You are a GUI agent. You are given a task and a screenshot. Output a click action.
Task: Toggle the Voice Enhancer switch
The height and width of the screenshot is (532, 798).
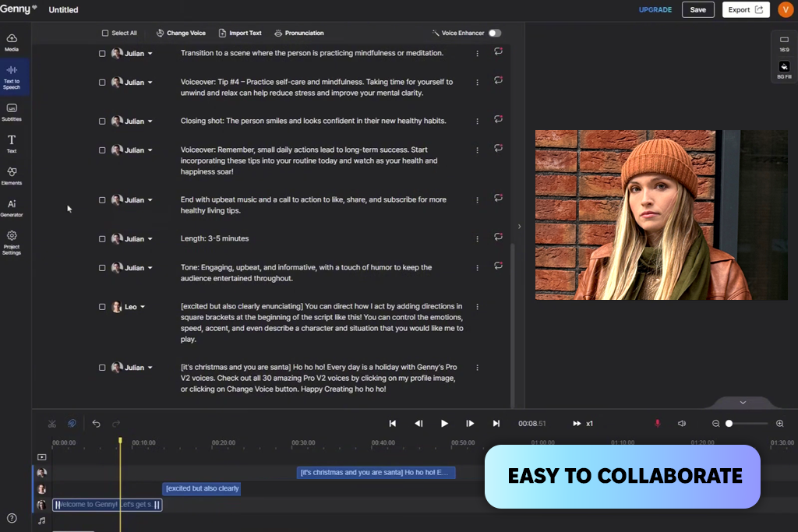(x=495, y=33)
